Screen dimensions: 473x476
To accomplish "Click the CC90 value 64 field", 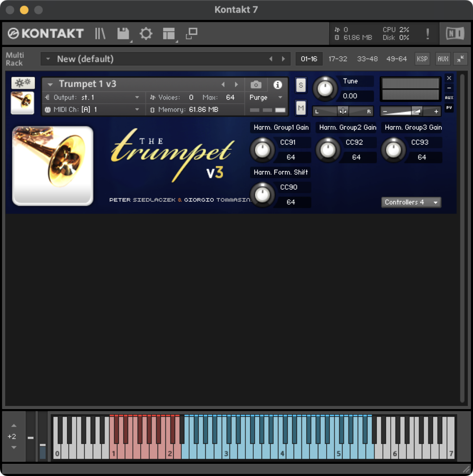I will (x=292, y=202).
